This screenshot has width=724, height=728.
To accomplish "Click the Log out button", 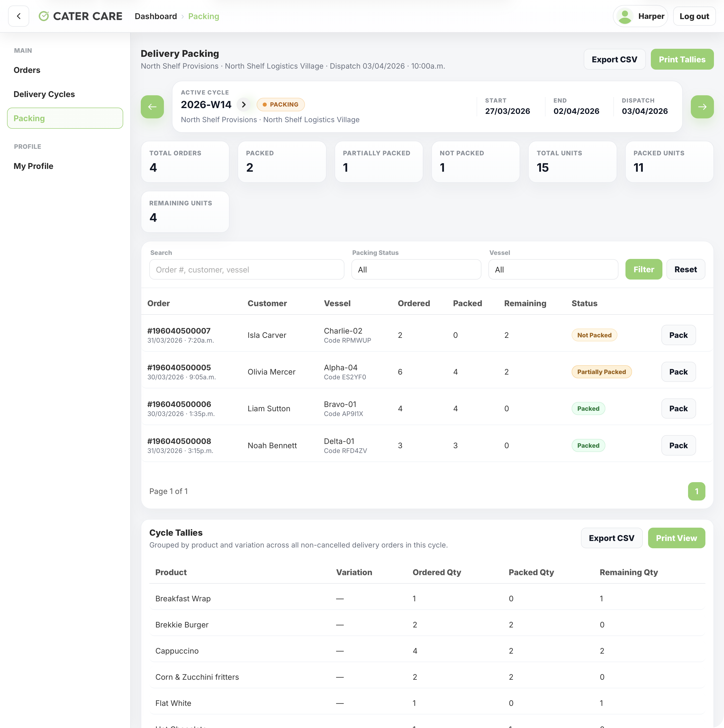I will 694,16.
